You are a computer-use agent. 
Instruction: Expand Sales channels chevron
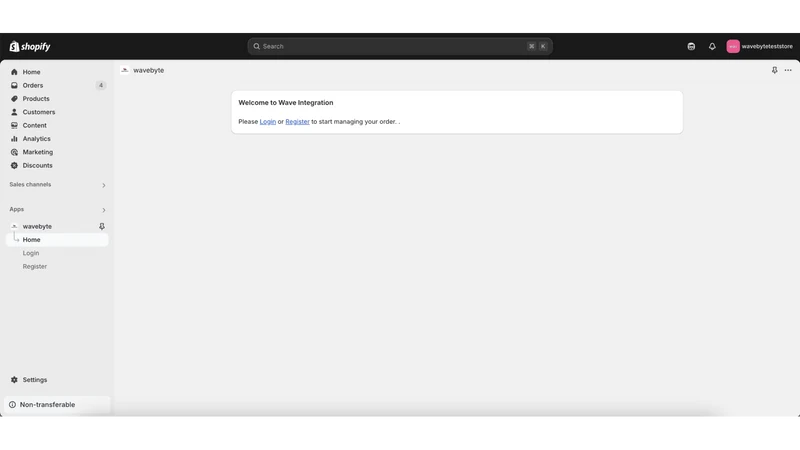coord(104,185)
